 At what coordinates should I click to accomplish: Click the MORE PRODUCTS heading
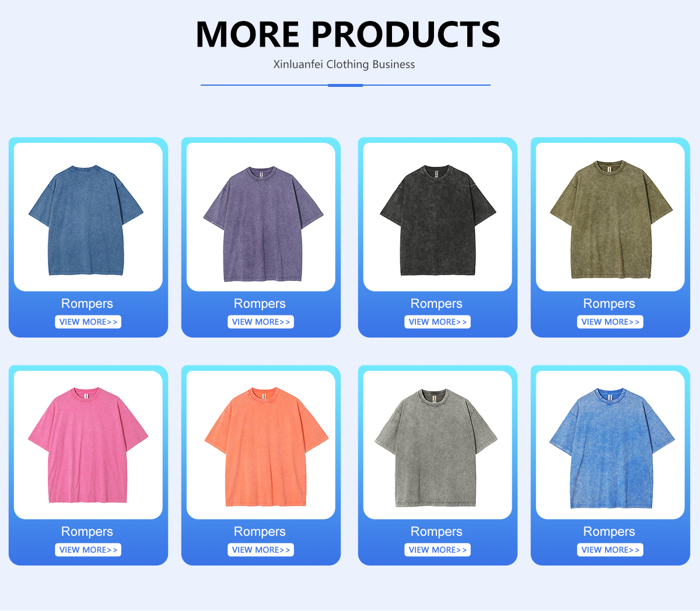348,34
